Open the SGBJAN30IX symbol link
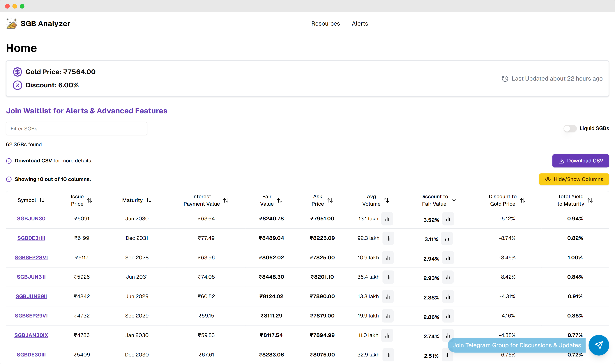Screen dimensions: 615x364 pyautogui.click(x=31, y=335)
